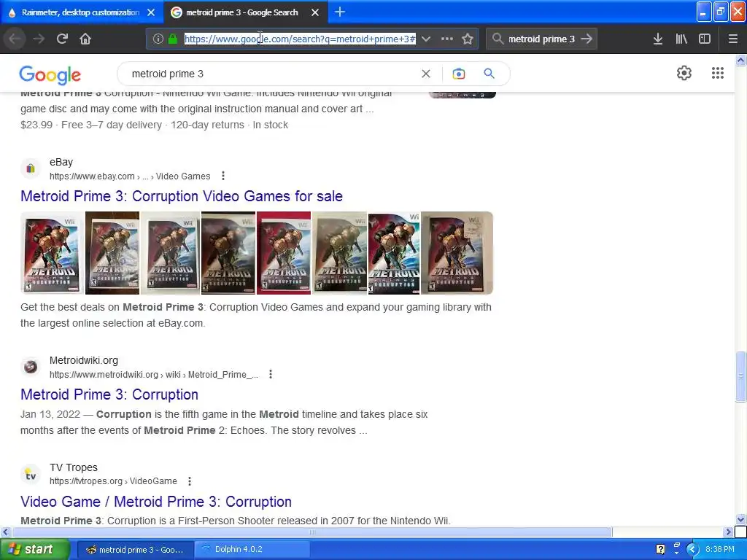Image resolution: width=747 pixels, height=560 pixels.
Task: Click the vertical scrollbar thumb
Action: click(741, 377)
